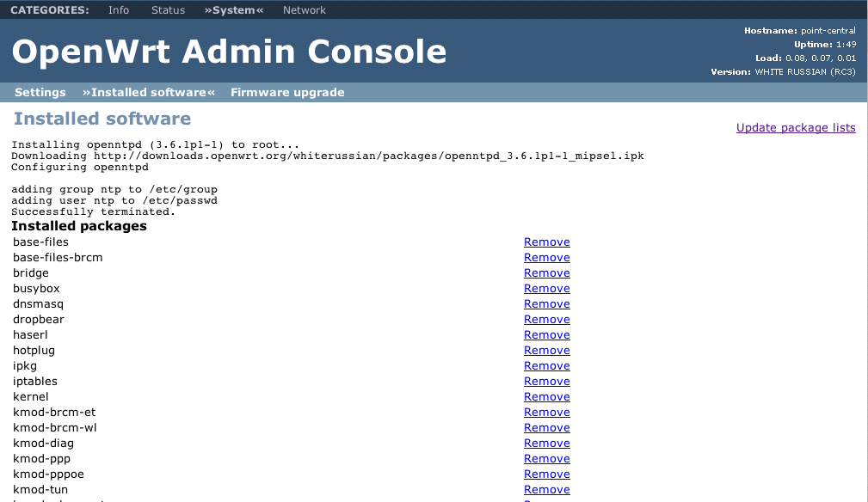This screenshot has height=502, width=868.
Task: Remove the busybox package
Action: [547, 289]
